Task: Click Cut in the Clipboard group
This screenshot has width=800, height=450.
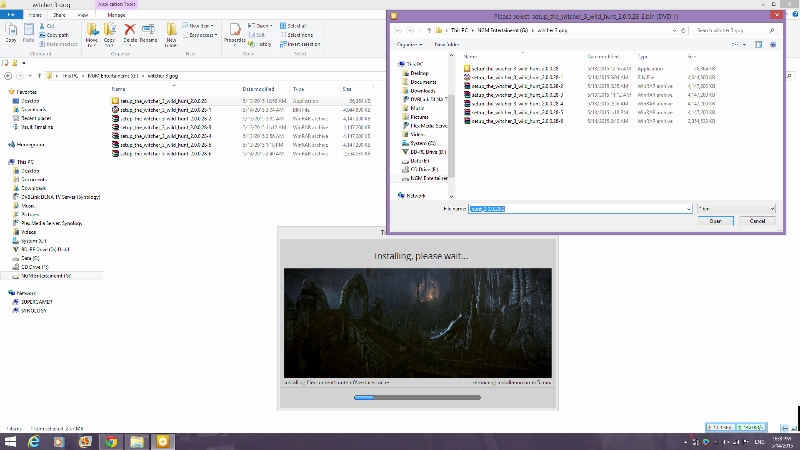Action: pos(47,26)
